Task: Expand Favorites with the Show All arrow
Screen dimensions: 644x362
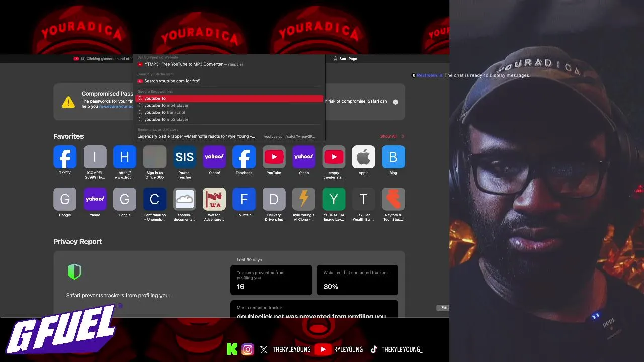Action: (x=403, y=136)
